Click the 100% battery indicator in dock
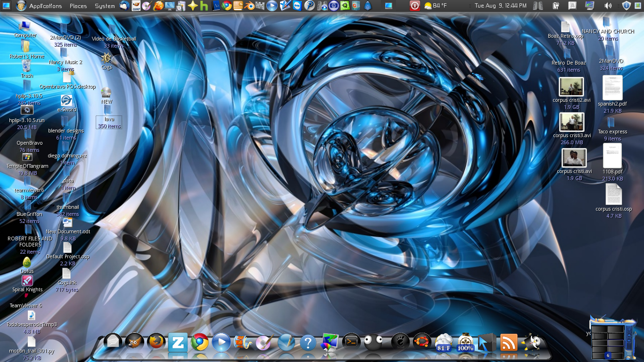This screenshot has width=644, height=362. pos(465,342)
